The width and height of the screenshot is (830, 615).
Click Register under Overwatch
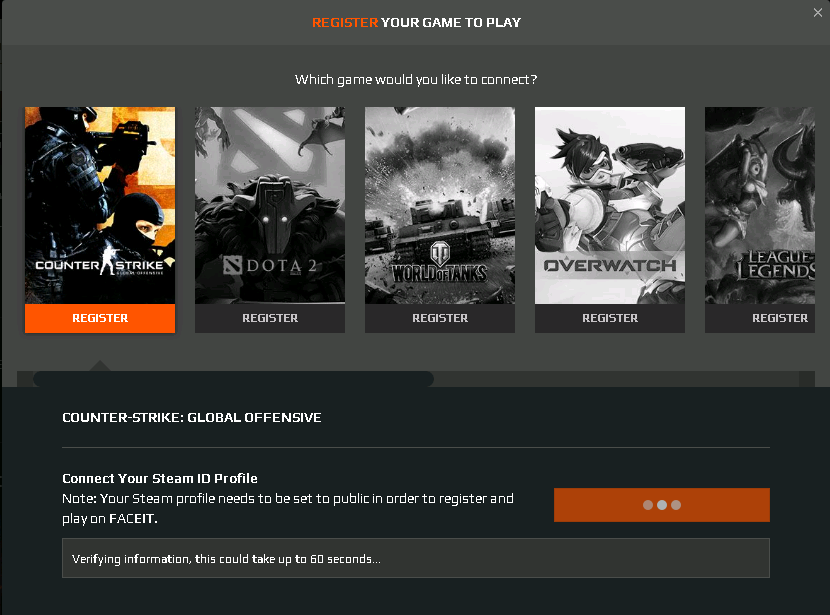[610, 318]
